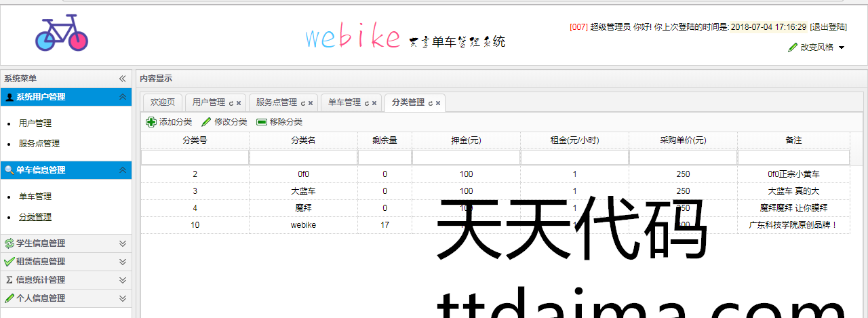Click the refresh icon on 单车管理 tab
Viewport: 868px width, 318px height.
(367, 103)
